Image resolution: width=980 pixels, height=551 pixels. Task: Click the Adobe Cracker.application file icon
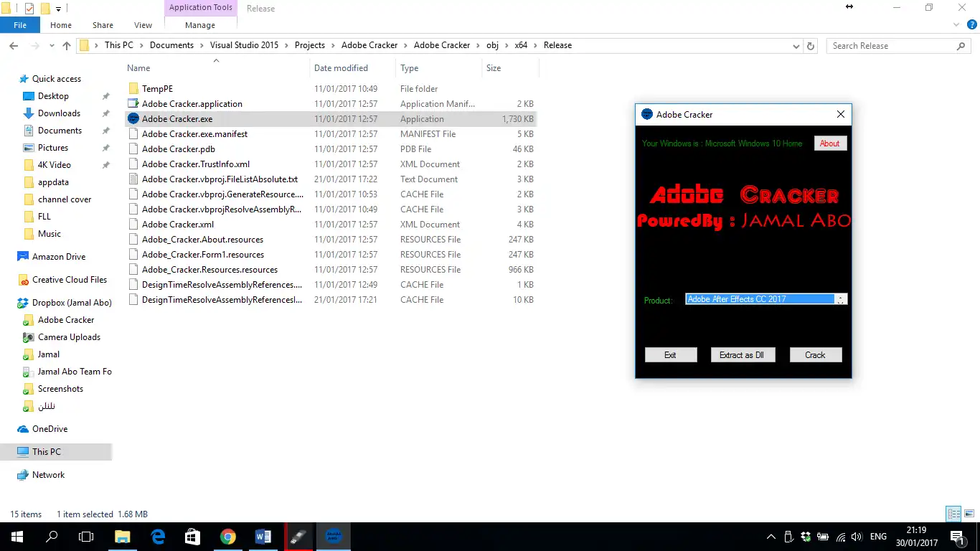(x=133, y=104)
